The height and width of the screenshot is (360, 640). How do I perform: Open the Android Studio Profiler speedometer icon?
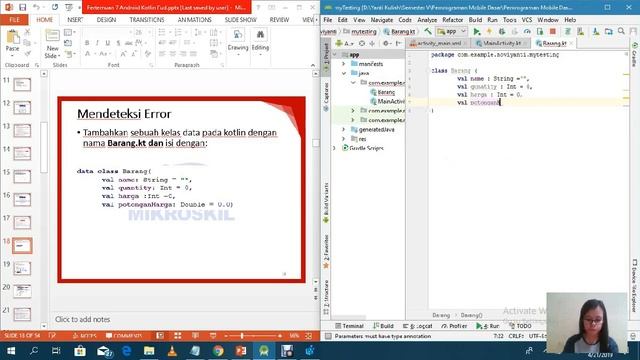tap(527, 31)
